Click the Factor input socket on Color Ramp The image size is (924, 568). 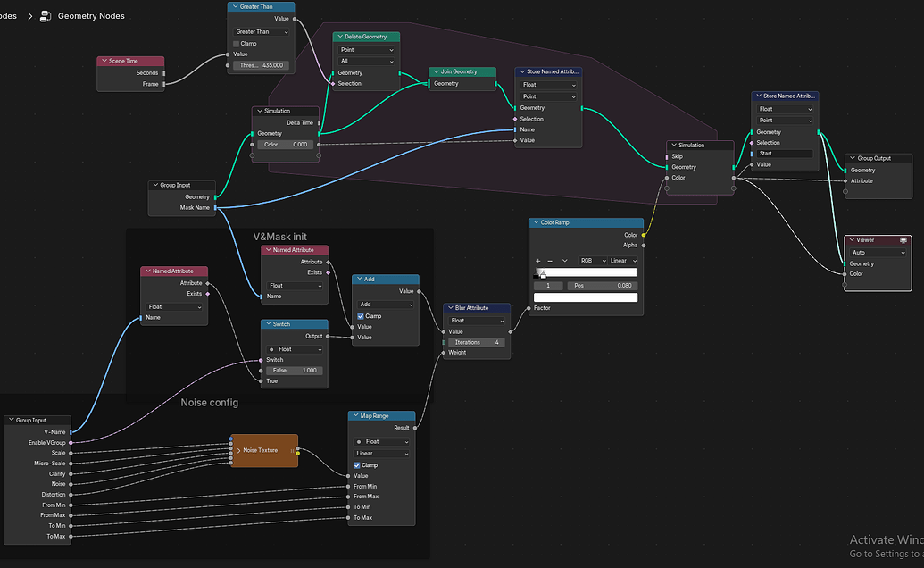pyautogui.click(x=529, y=308)
